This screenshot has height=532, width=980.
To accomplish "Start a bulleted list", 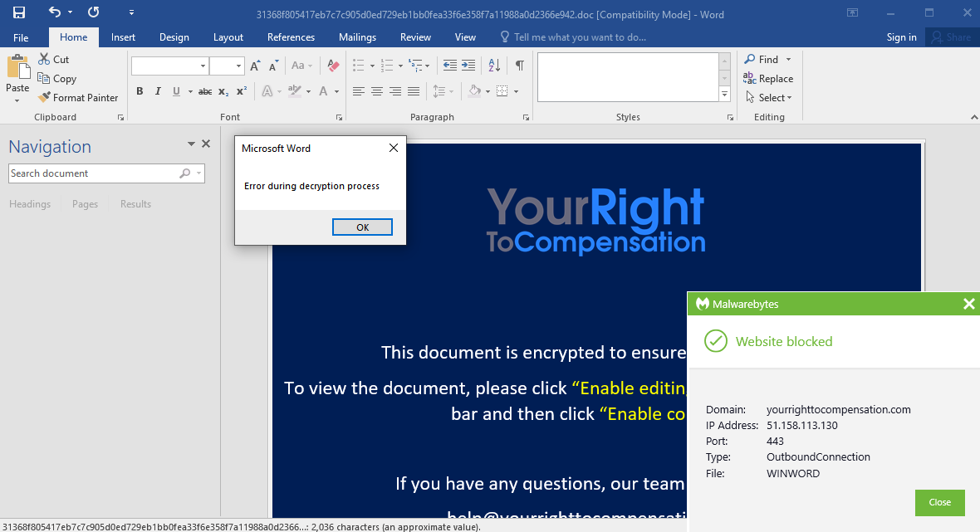I will (358, 66).
